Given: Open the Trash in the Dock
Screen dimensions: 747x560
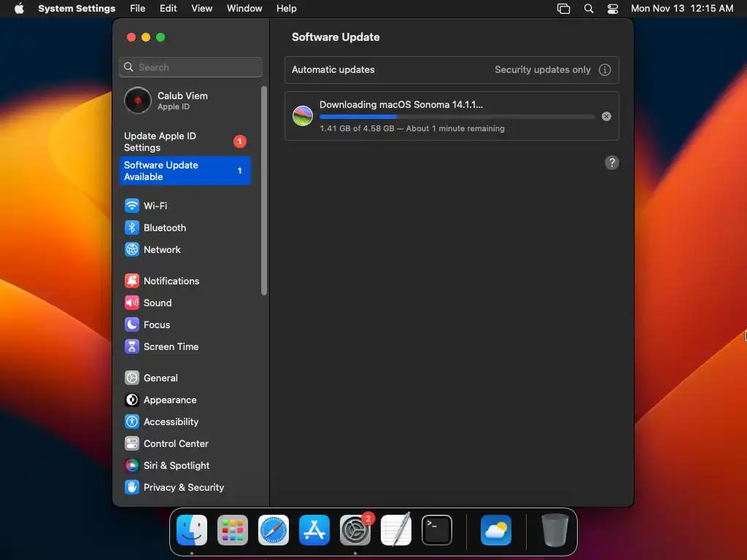Looking at the screenshot, I should point(555,530).
